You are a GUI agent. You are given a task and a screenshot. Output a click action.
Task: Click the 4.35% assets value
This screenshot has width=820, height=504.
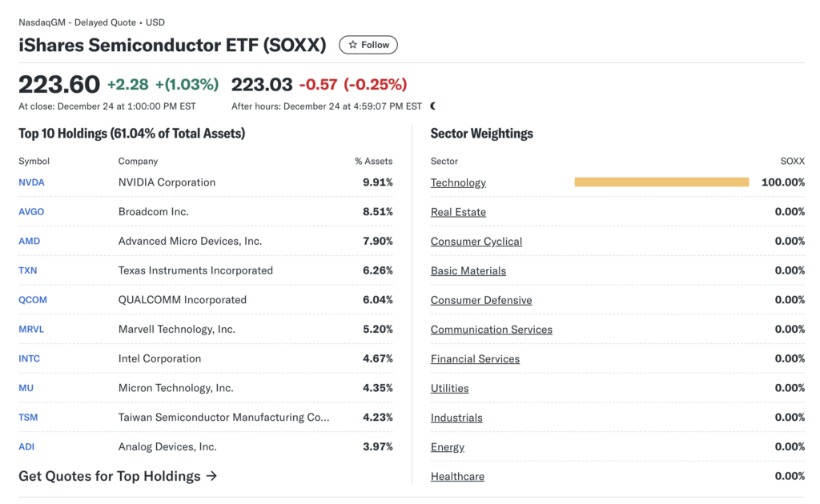(378, 388)
